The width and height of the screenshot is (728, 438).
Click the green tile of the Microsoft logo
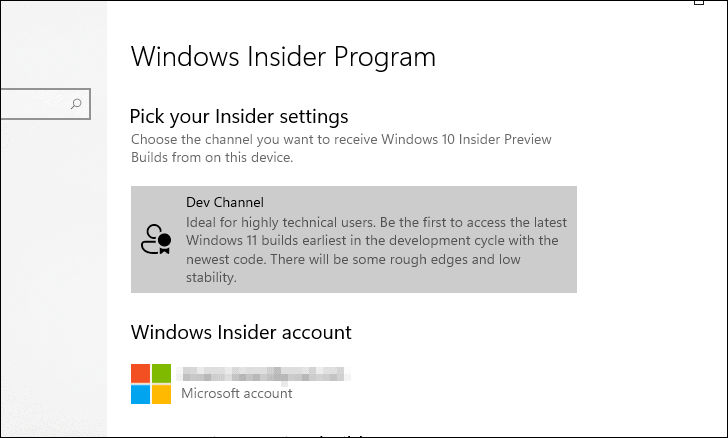point(162,373)
